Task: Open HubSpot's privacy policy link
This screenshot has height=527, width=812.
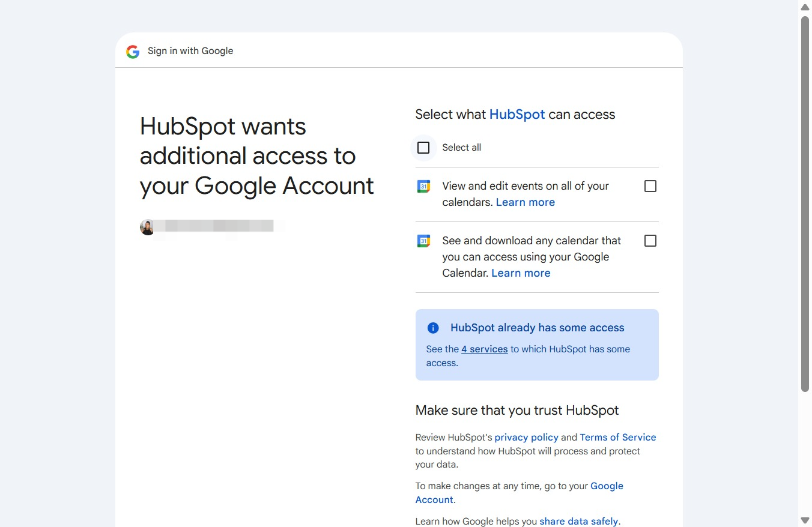Action: coord(527,438)
